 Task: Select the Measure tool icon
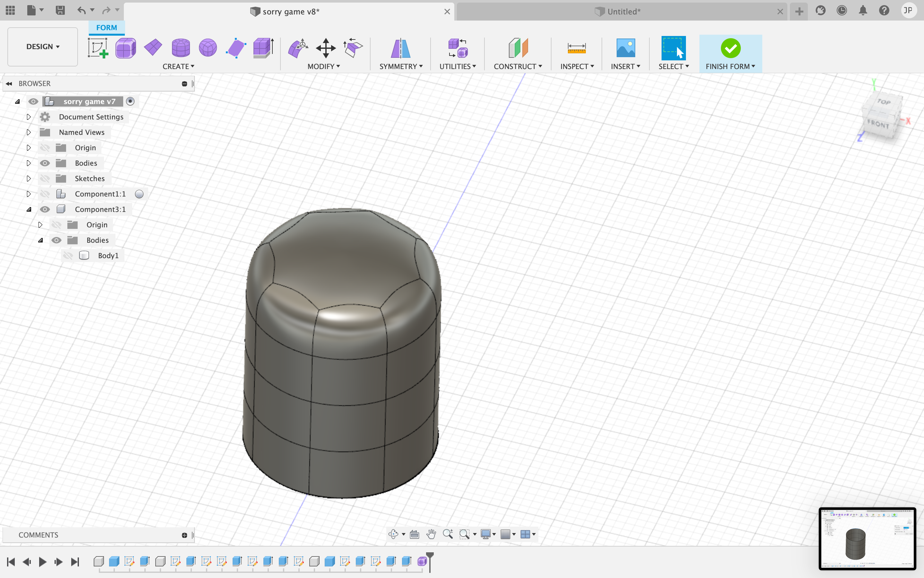pos(577,48)
